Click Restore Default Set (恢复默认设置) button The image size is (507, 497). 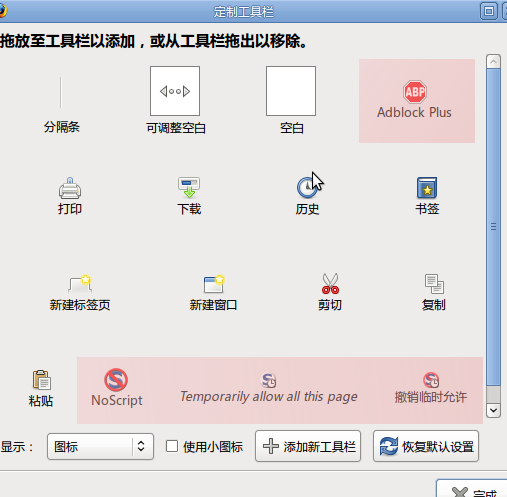pyautogui.click(x=426, y=446)
